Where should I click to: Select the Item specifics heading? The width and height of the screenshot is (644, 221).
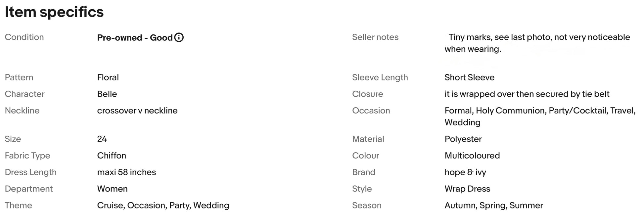click(54, 12)
